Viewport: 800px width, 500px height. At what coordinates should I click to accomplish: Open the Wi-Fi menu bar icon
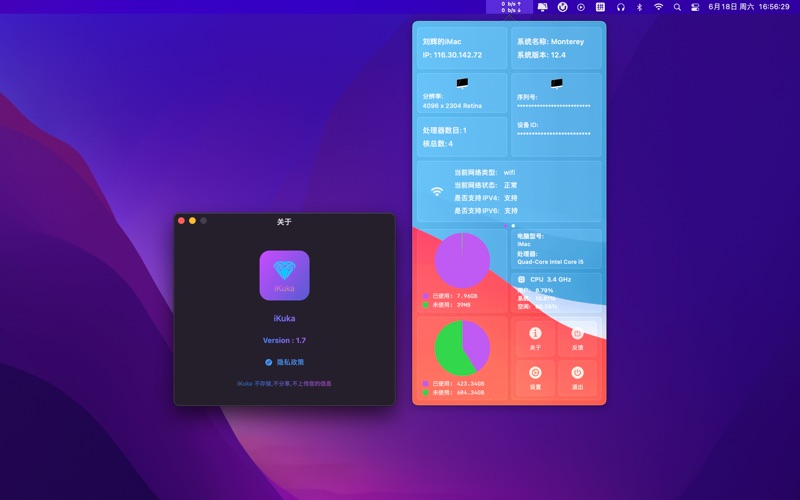click(x=658, y=7)
